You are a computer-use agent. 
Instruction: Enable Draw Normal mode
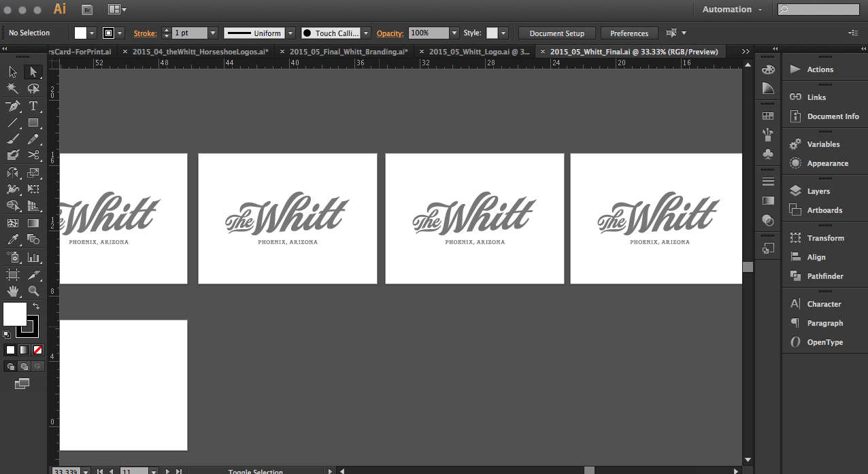[x=10, y=367]
